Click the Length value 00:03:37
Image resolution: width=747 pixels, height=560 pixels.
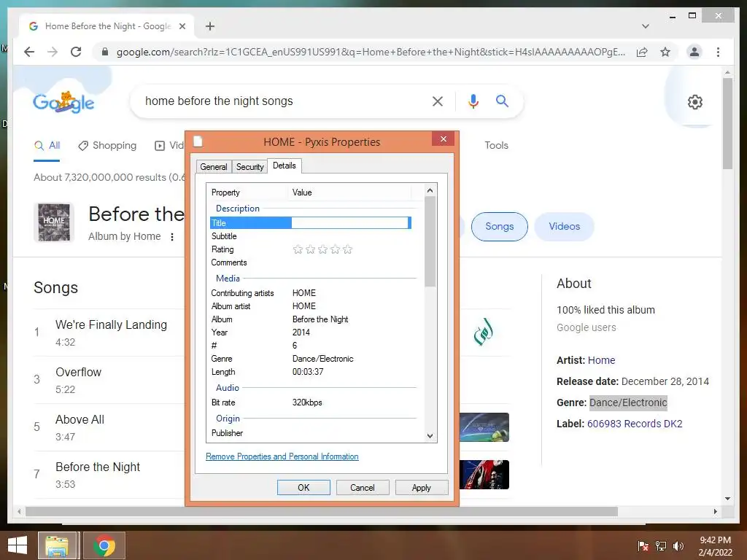(x=308, y=372)
